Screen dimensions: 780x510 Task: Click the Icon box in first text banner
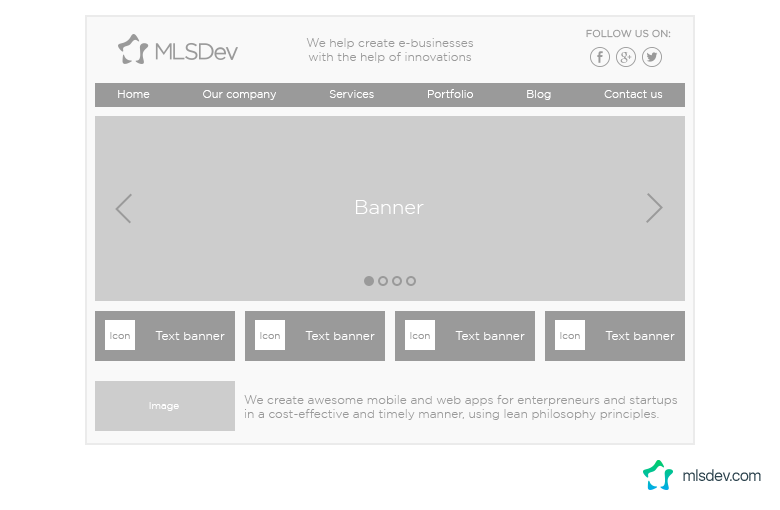point(120,335)
